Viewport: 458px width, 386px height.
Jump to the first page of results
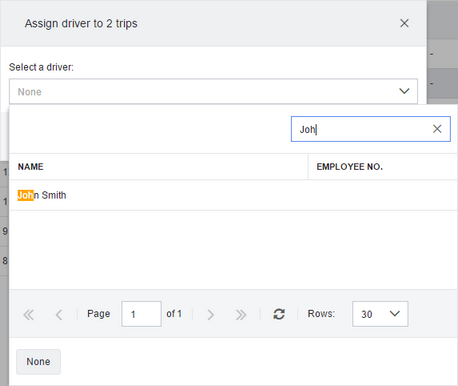point(29,314)
